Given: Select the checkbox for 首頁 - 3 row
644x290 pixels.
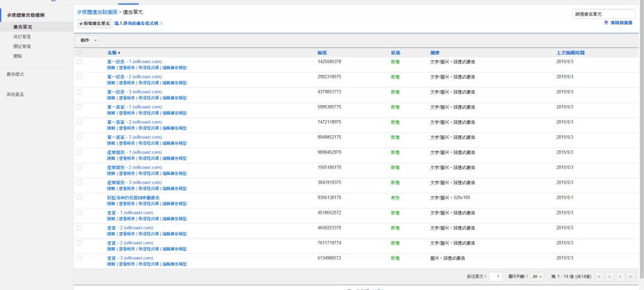Looking at the screenshot, I should [79, 258].
